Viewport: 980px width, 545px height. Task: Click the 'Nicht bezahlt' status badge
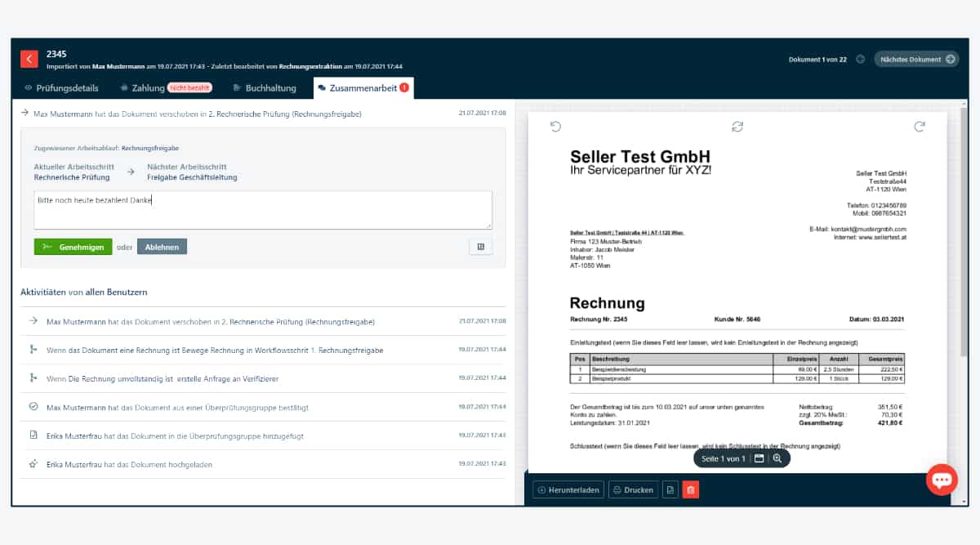pyautogui.click(x=189, y=87)
